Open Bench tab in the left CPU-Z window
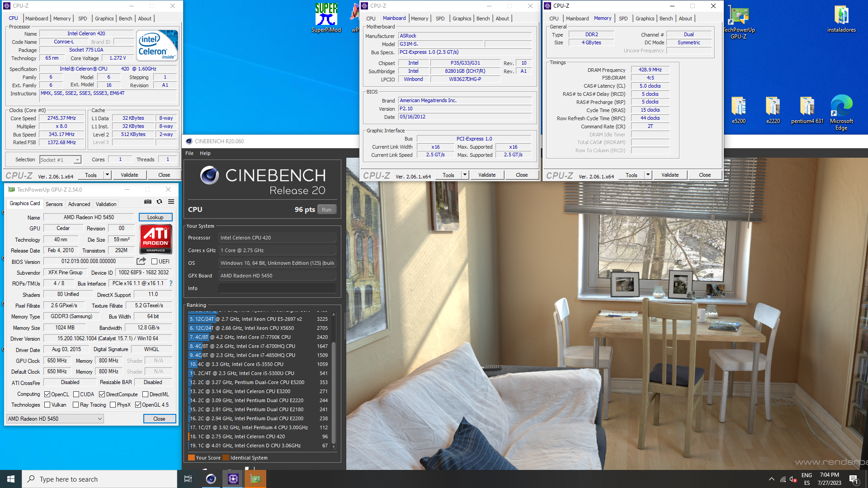 point(126,19)
